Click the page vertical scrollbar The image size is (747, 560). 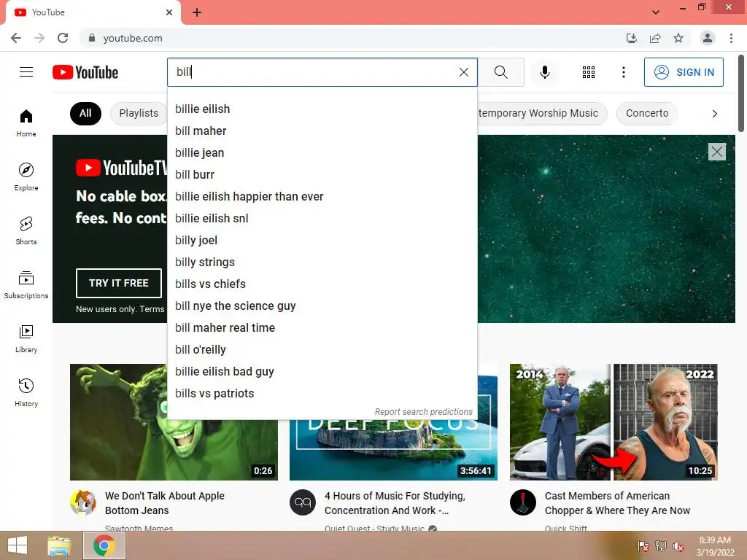741,93
